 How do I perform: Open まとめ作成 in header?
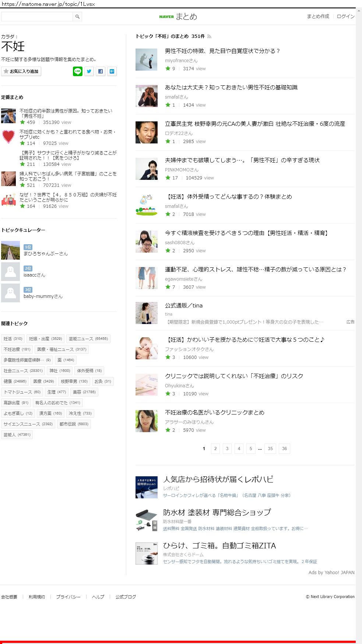click(318, 17)
